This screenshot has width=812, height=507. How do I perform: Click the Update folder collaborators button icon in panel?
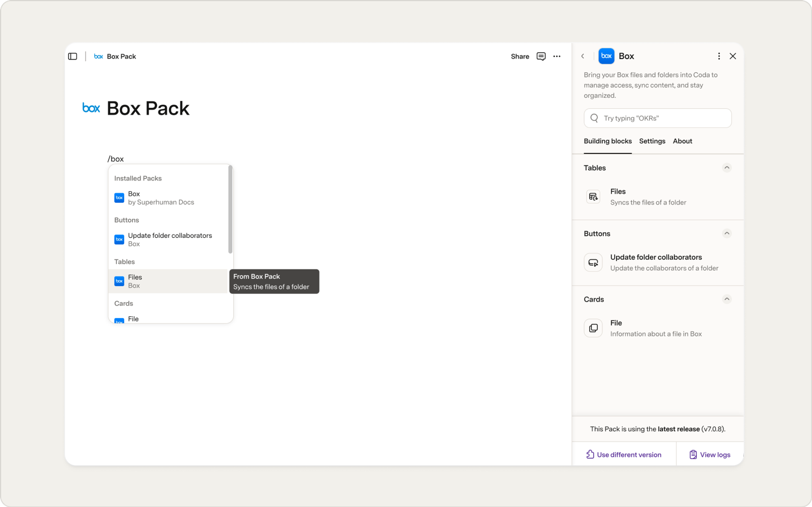(593, 263)
